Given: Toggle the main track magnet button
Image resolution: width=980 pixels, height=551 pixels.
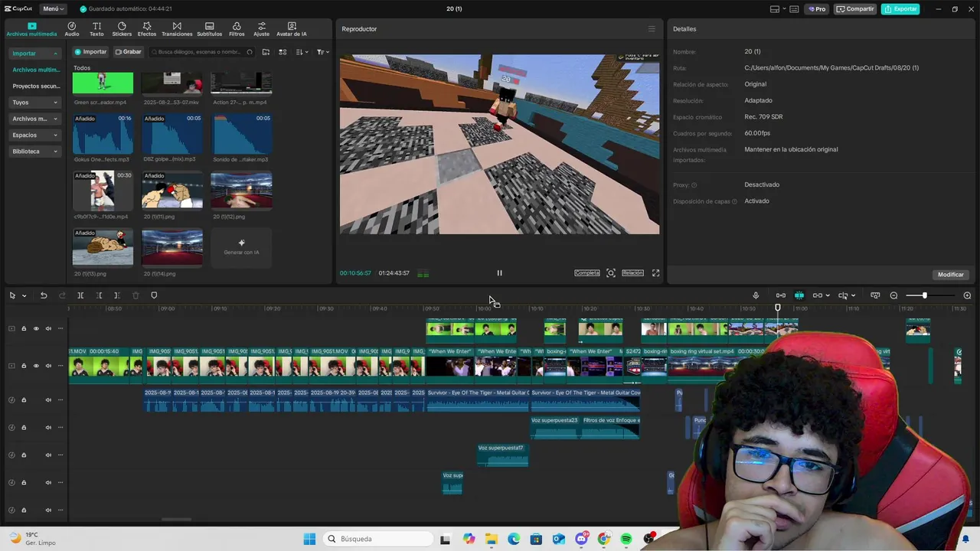Looking at the screenshot, I should (781, 295).
